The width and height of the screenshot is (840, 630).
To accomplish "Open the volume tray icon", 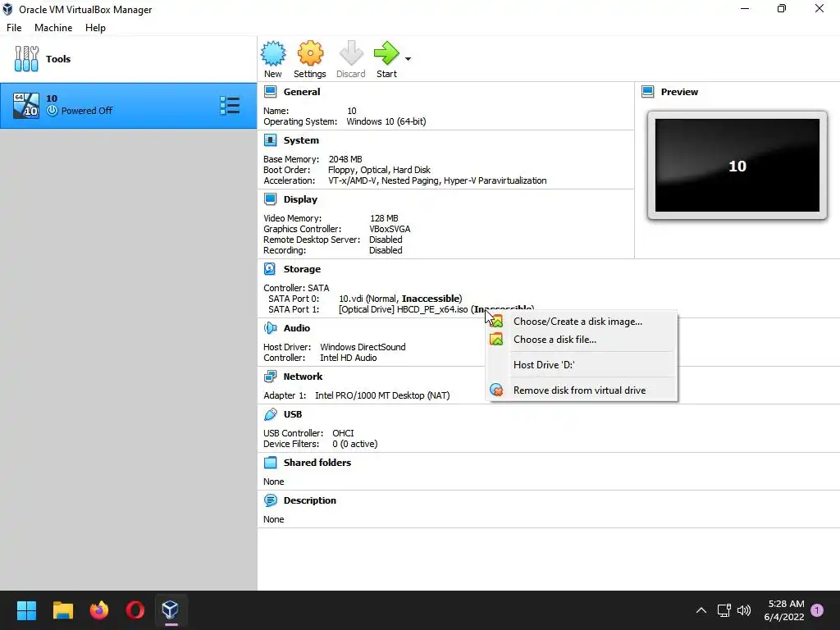I will point(744,610).
